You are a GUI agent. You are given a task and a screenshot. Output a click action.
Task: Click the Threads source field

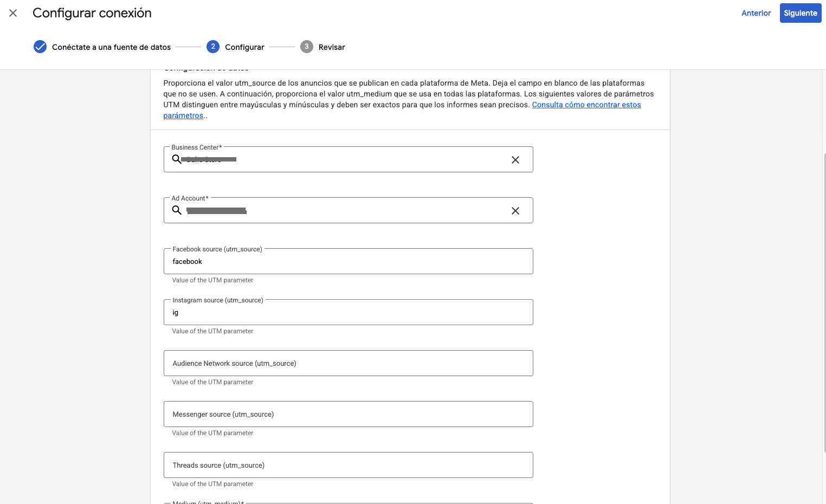click(x=348, y=465)
